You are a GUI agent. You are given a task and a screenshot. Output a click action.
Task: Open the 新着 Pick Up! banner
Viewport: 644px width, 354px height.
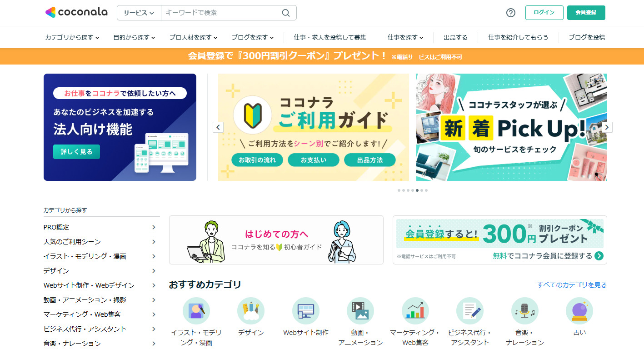tap(512, 127)
